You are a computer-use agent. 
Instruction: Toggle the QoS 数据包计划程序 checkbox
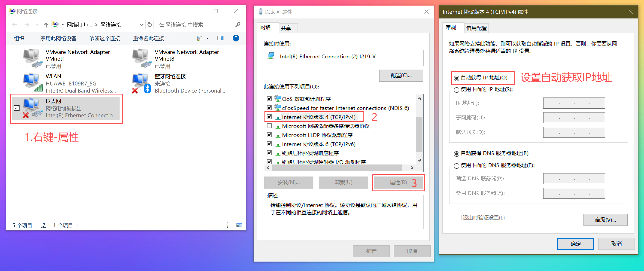269,99
